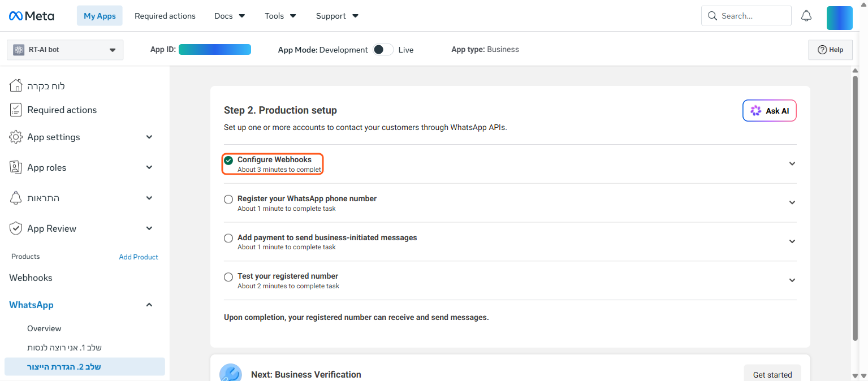Click the "Products" sidebar label
This screenshot has width=868, height=381.
[x=25, y=257]
